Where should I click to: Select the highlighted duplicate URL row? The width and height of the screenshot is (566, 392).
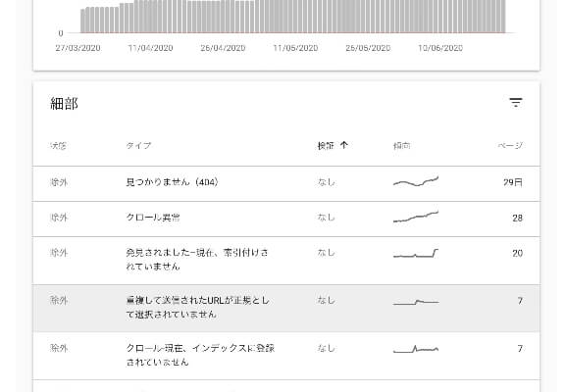pos(286,308)
